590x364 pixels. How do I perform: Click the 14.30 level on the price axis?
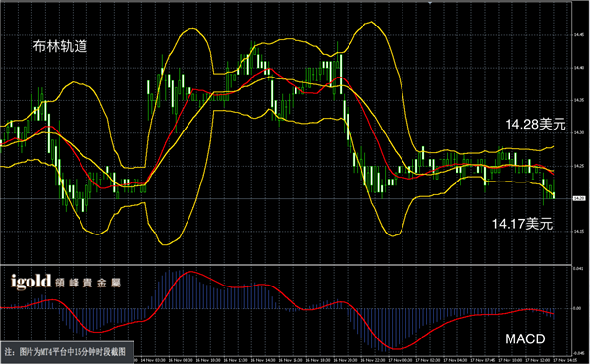pyautogui.click(x=579, y=133)
